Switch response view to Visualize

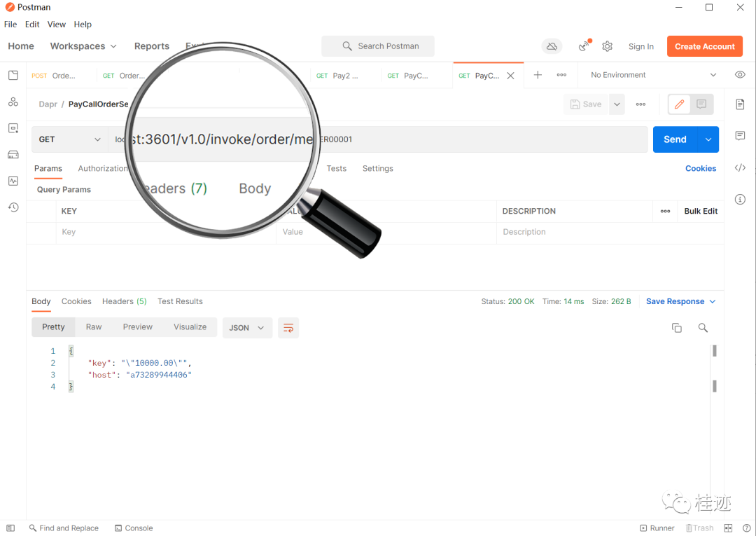coord(190,327)
